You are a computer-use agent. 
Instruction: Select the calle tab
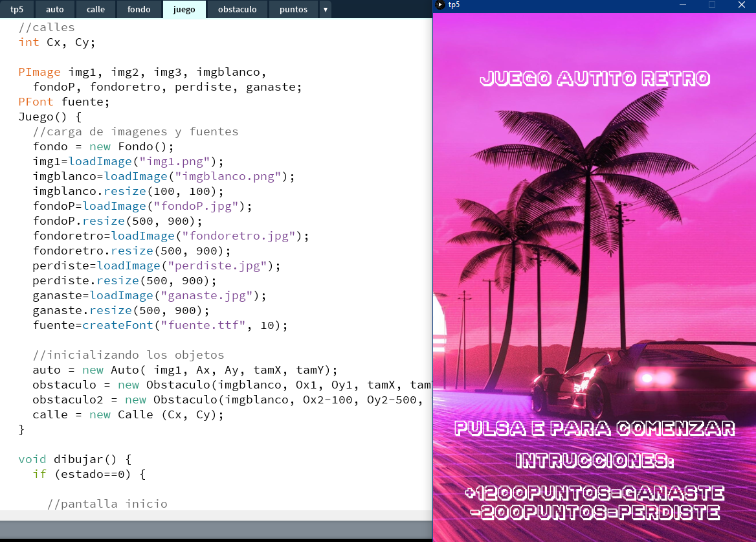pyautogui.click(x=96, y=9)
